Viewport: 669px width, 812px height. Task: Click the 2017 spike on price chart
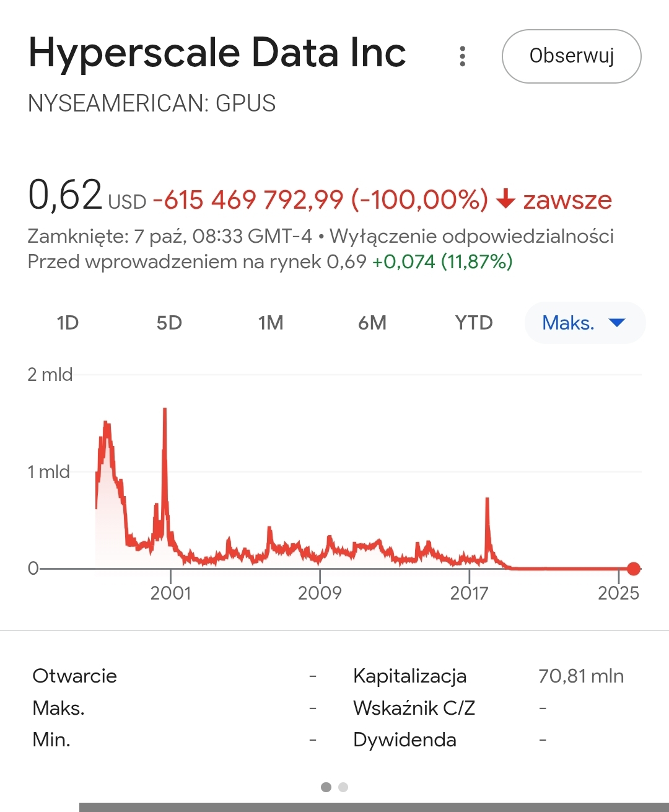pos(488,499)
